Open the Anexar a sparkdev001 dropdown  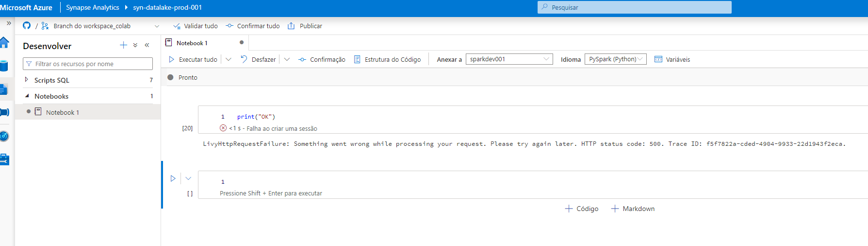point(509,59)
